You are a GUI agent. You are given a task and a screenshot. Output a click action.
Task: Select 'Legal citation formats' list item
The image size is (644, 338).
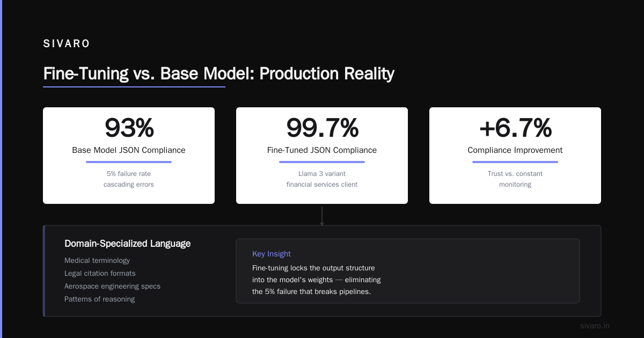pyautogui.click(x=100, y=274)
